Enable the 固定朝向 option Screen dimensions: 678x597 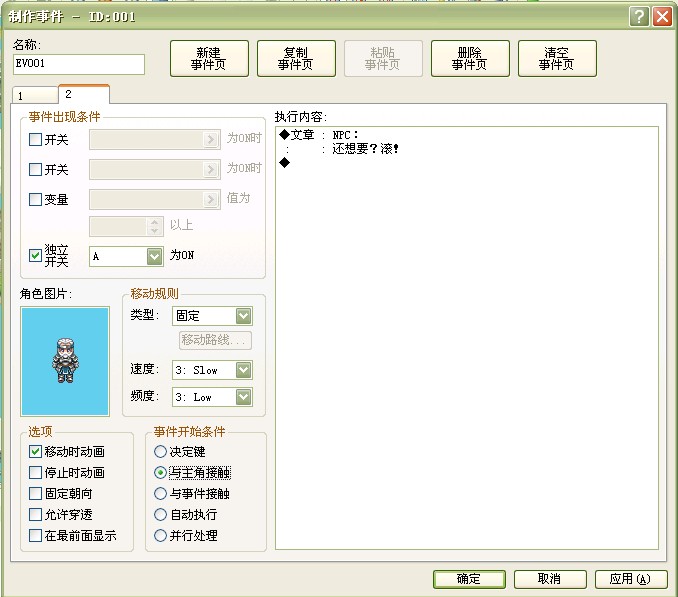click(35, 493)
